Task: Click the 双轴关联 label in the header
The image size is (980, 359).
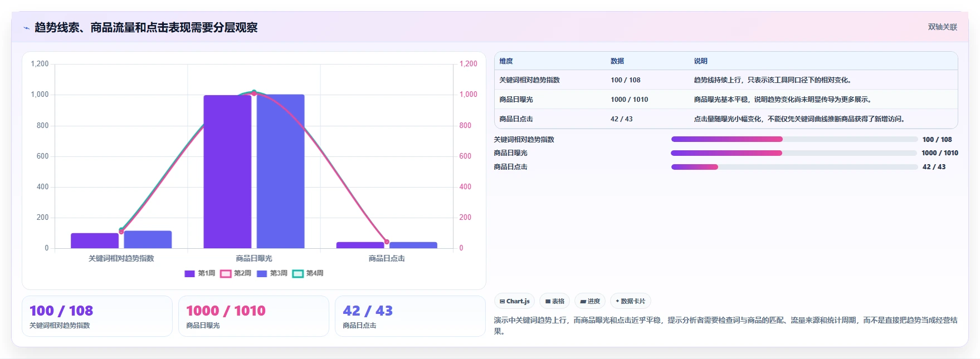Action: tap(942, 27)
